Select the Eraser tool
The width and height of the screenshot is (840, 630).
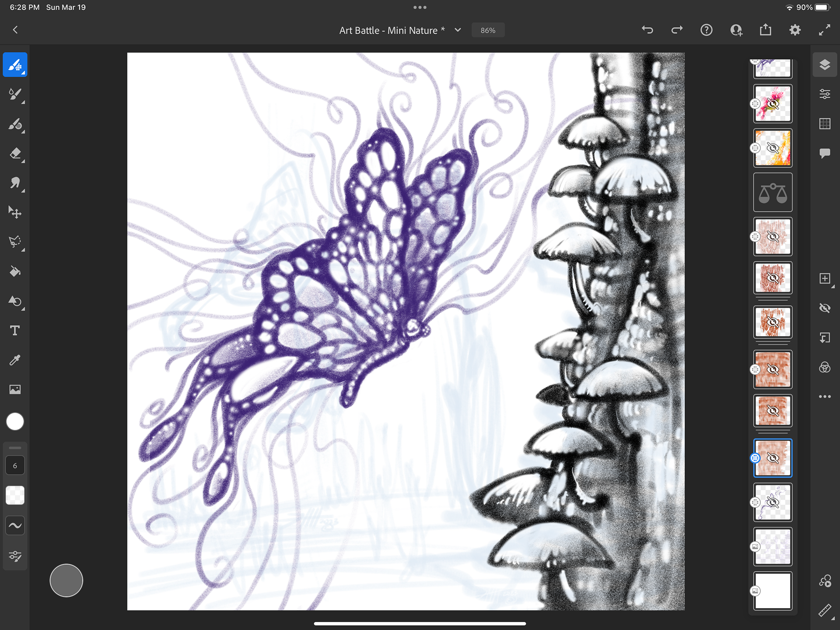pos(15,154)
